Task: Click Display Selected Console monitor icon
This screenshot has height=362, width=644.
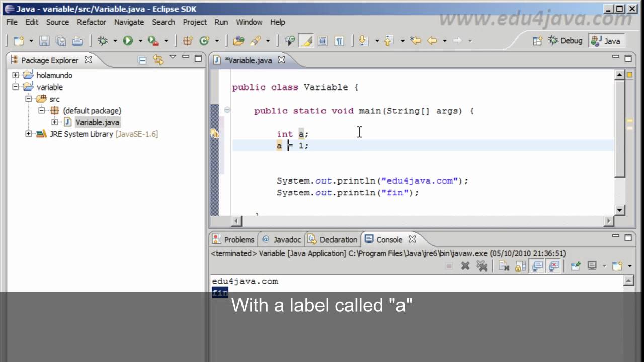Action: point(592,266)
